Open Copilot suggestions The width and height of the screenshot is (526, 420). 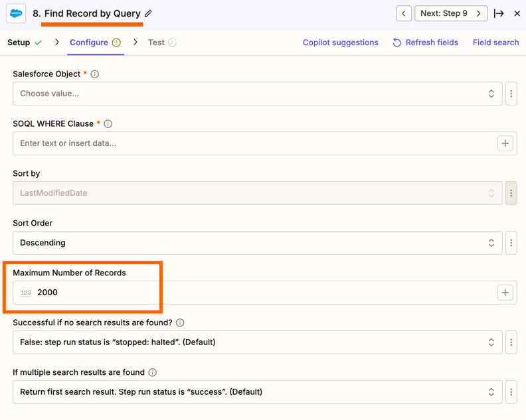coord(340,42)
